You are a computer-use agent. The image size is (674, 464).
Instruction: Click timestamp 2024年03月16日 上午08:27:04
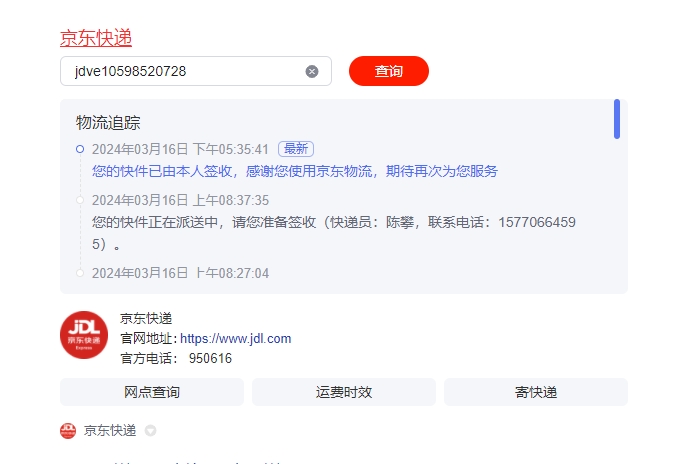coord(180,273)
